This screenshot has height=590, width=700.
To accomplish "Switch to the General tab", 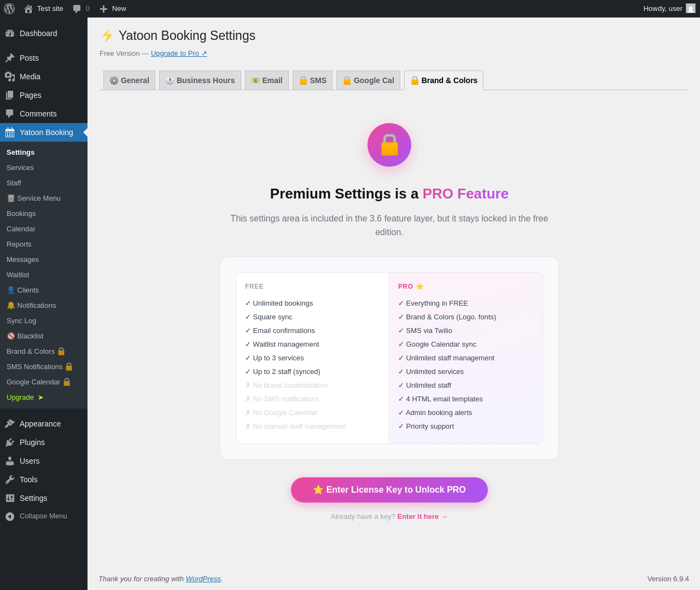I will pyautogui.click(x=130, y=80).
